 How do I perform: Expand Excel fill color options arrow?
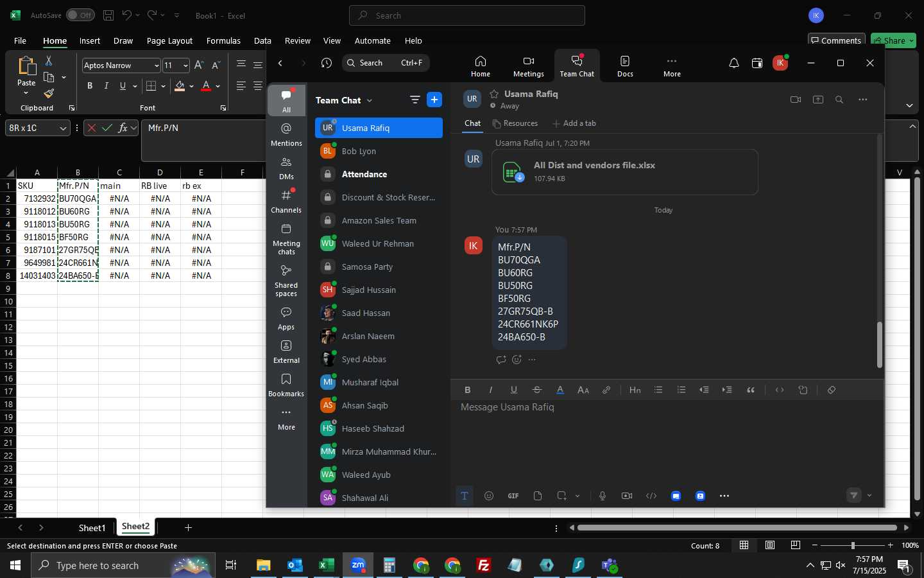191,86
